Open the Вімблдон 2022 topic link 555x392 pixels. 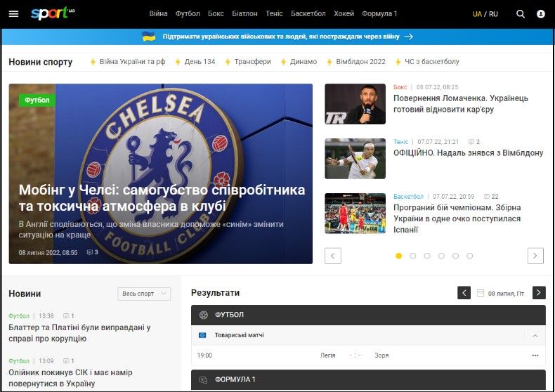pos(360,62)
